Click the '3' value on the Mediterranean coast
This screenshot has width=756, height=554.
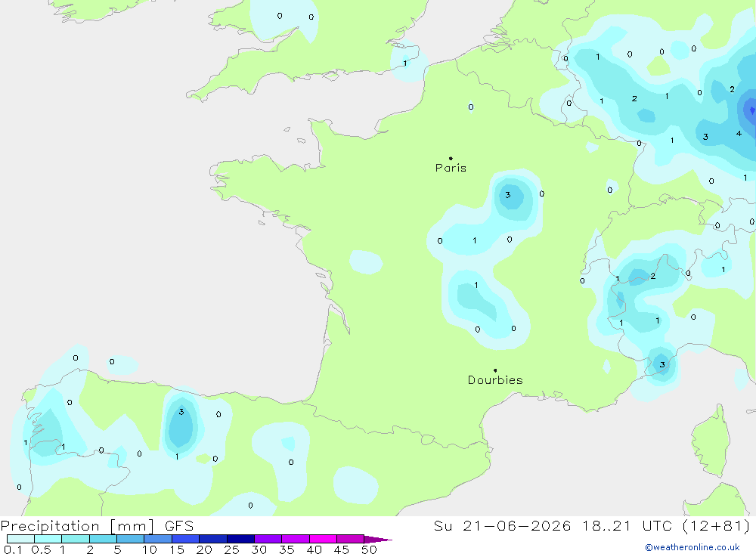pyautogui.click(x=662, y=364)
